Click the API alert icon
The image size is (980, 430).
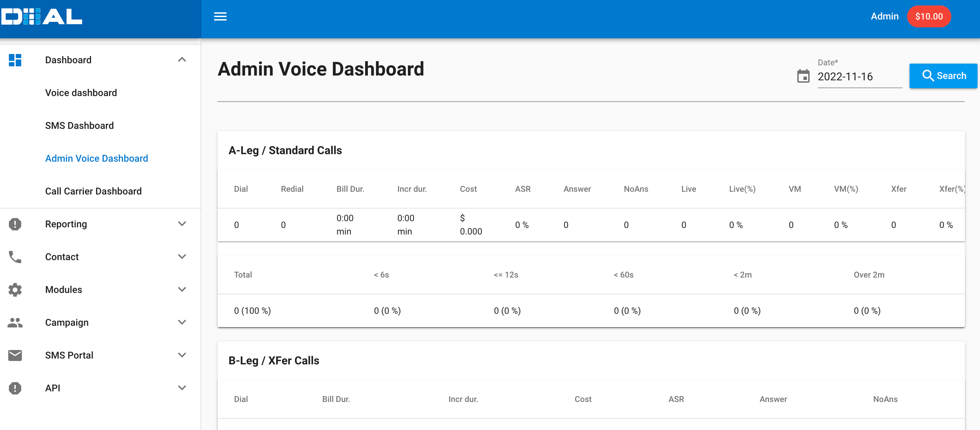pyautogui.click(x=15, y=388)
